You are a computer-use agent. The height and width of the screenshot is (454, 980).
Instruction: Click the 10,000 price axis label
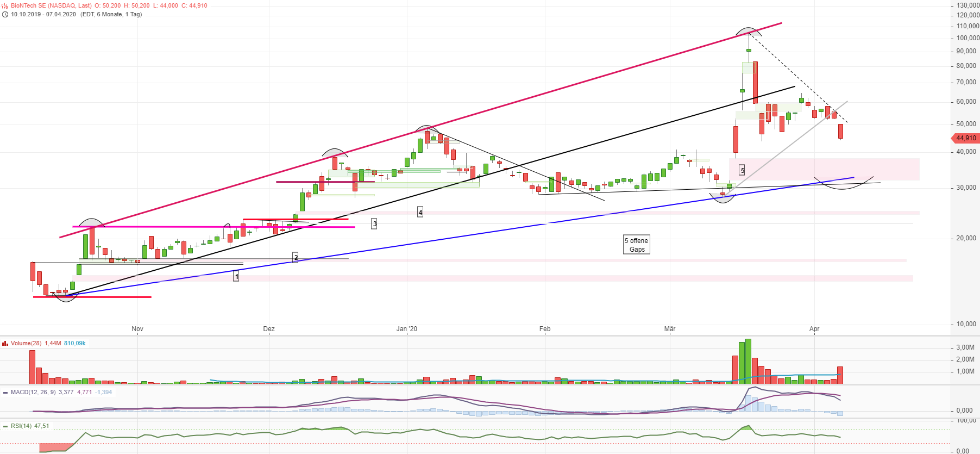966,324
